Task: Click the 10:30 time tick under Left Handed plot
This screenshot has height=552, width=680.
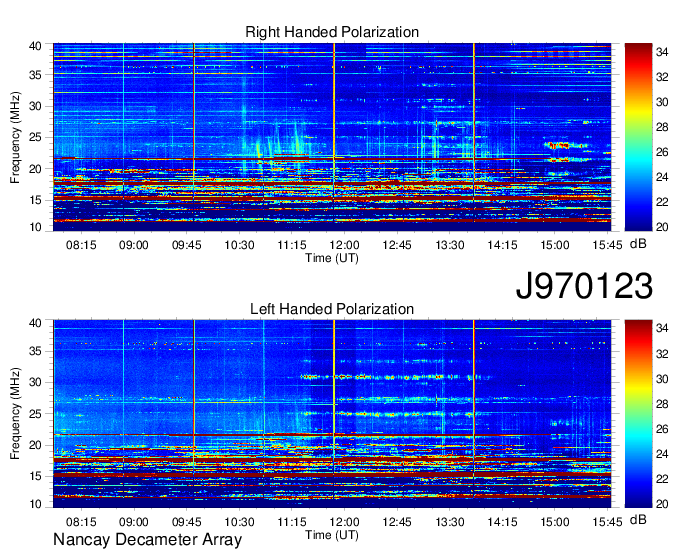Action: [x=239, y=522]
